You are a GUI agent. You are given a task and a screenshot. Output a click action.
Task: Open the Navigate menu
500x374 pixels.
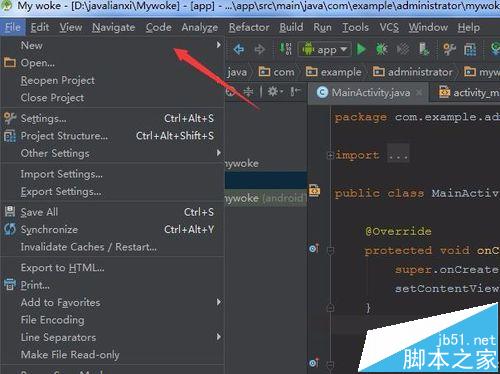click(x=114, y=27)
